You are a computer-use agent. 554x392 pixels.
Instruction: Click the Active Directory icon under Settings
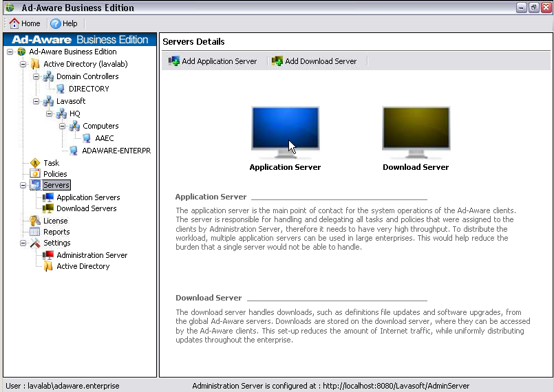tap(48, 266)
